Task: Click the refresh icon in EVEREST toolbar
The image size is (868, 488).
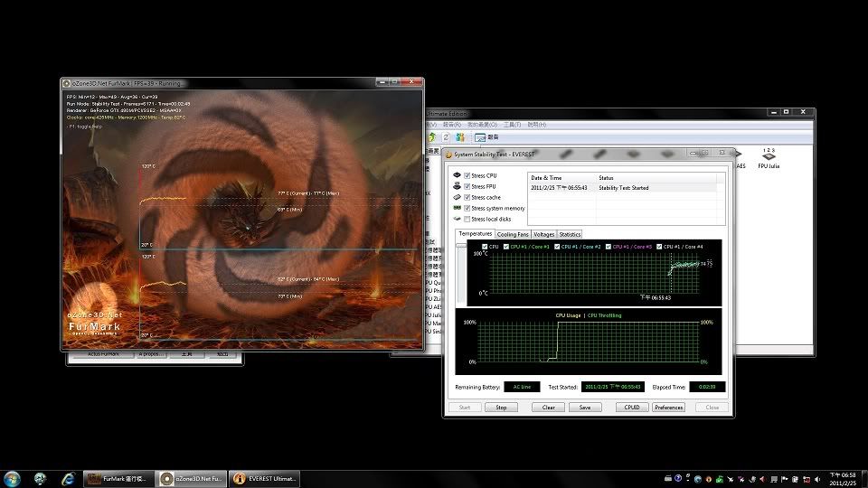Action: point(446,136)
